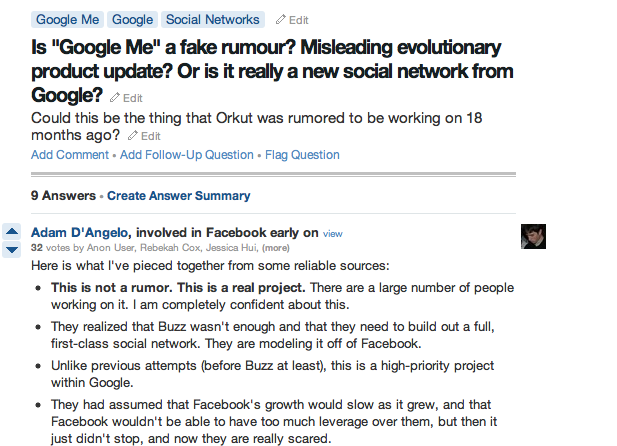The image size is (617, 446).
Task: Click the Edit pencil after question details
Action: (144, 136)
